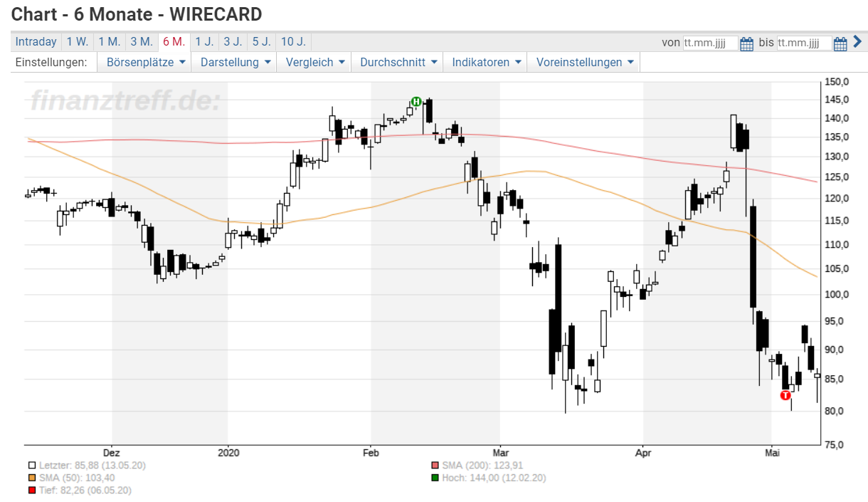Screen dimensions: 868x502
Task: Click the 'Tief: 82,26 (06.05.20)' legend text
Action: 85,491
